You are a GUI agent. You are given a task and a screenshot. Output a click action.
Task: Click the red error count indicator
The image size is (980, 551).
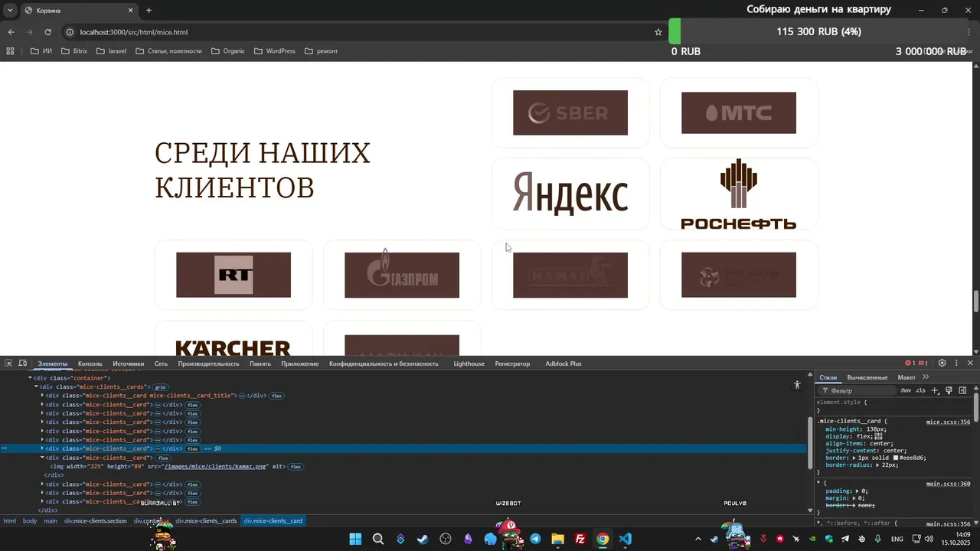coord(910,364)
